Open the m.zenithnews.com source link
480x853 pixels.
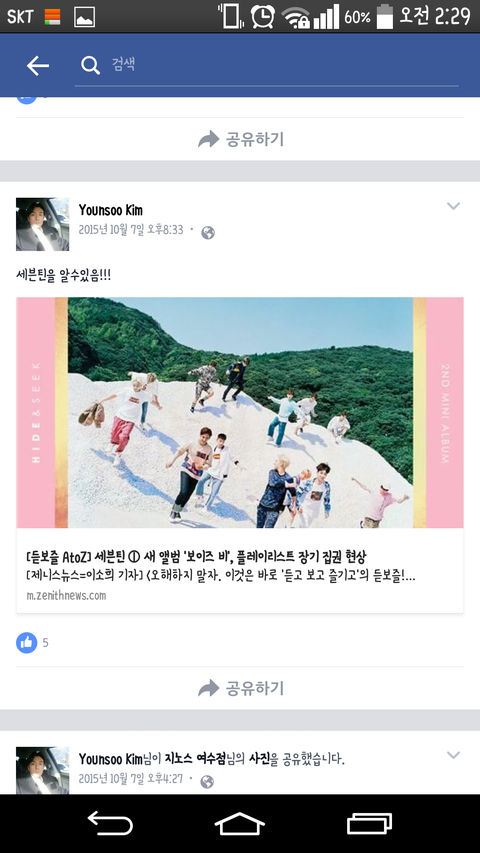click(x=66, y=595)
